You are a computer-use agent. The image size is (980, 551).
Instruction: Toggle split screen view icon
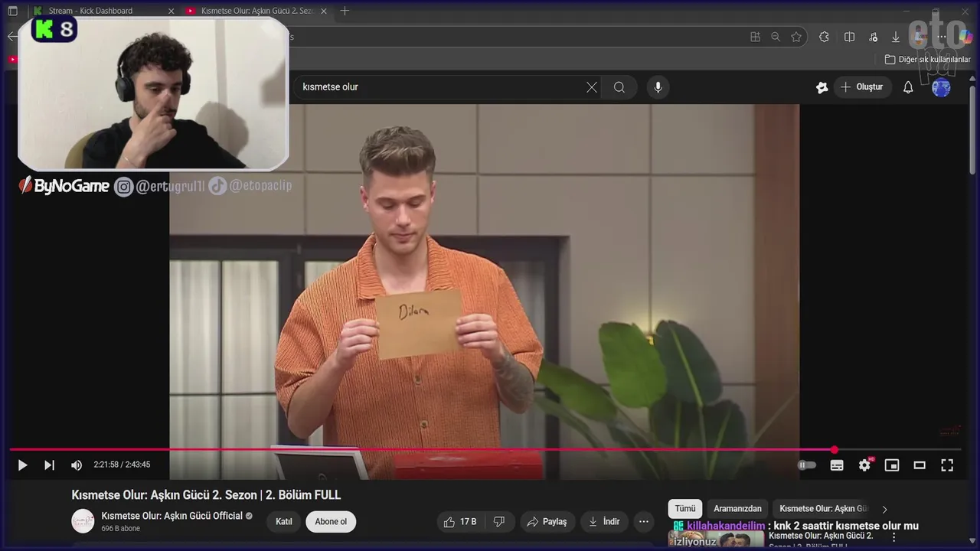pyautogui.click(x=849, y=37)
